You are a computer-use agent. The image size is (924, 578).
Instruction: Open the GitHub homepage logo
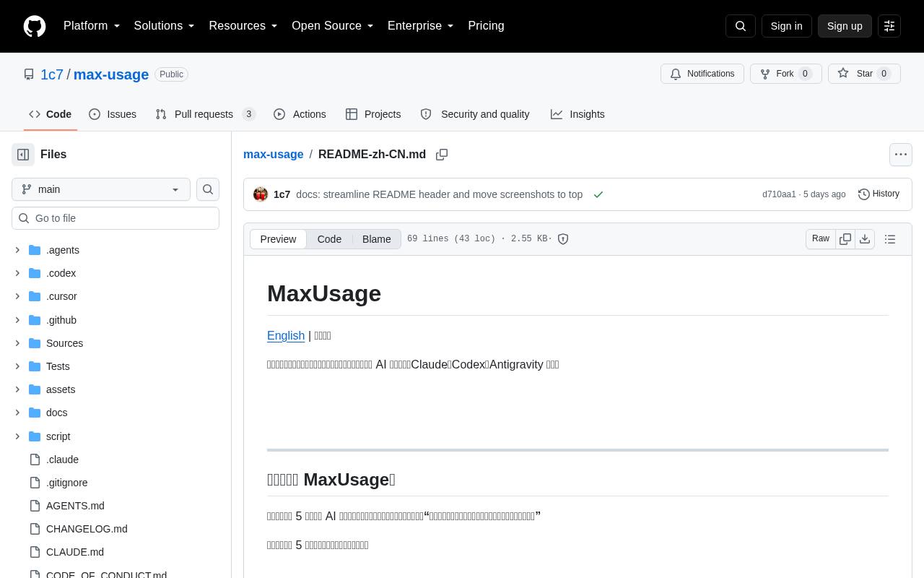[x=35, y=26]
